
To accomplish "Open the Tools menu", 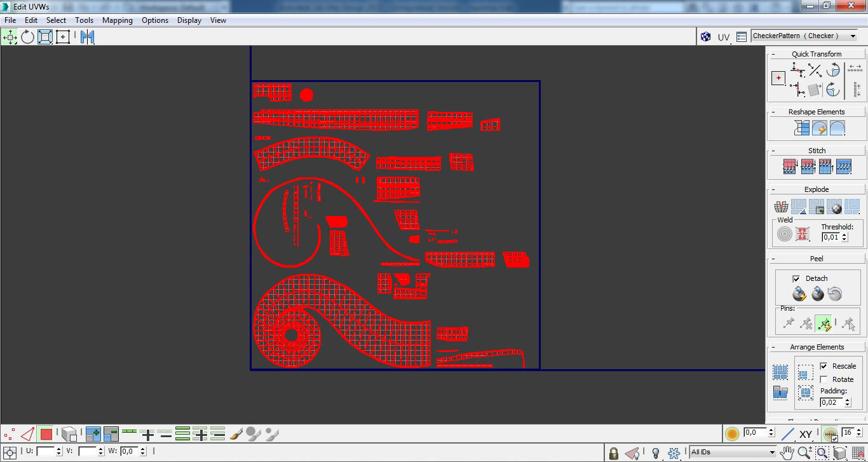I will pyautogui.click(x=84, y=20).
